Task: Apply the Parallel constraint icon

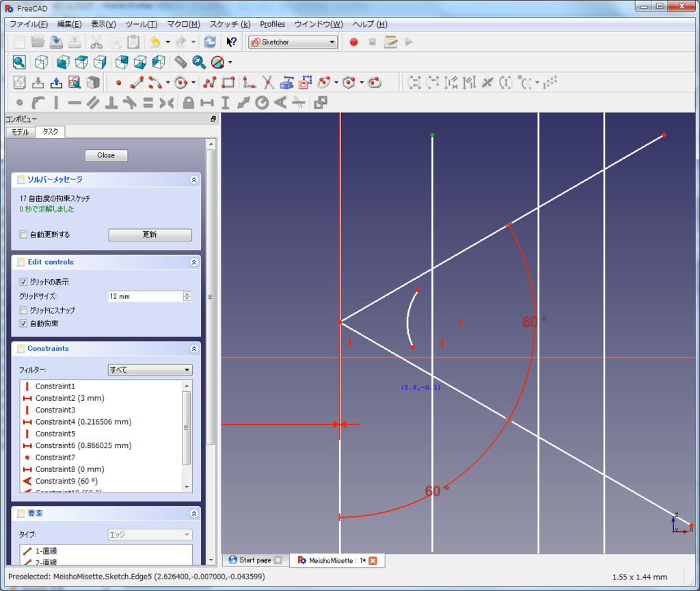Action: pos(93,103)
